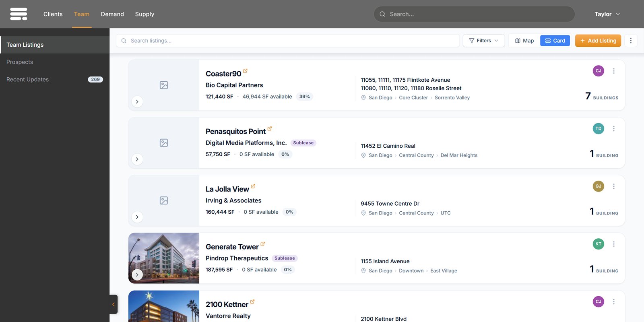Open the Coaster90 listing title
Screen dimensions: 644x322
[x=223, y=74]
